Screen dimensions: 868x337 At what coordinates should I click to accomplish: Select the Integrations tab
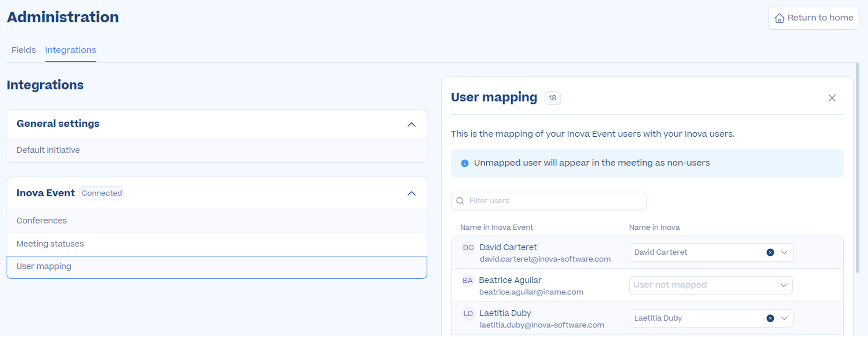click(x=71, y=50)
